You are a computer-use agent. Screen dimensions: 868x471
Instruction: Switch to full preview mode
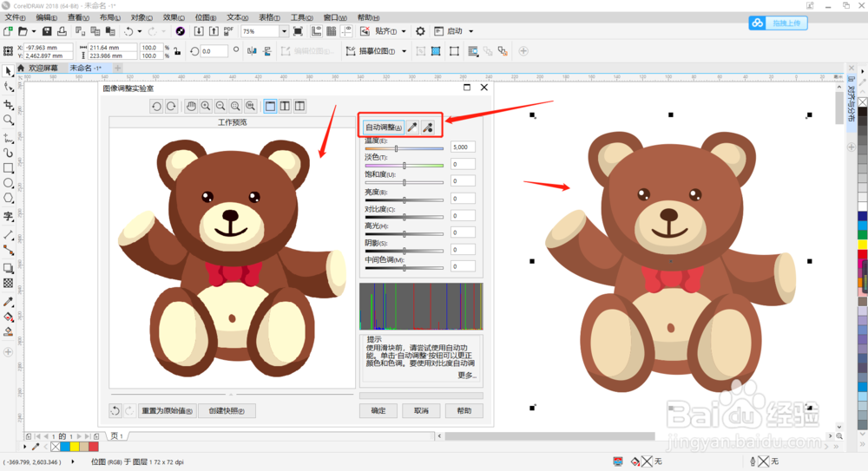[x=270, y=107]
